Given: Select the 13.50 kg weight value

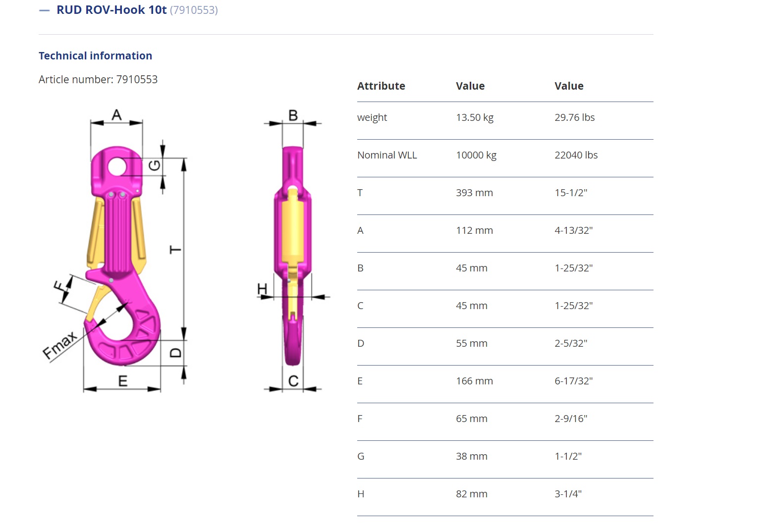Looking at the screenshot, I should click(x=475, y=118).
